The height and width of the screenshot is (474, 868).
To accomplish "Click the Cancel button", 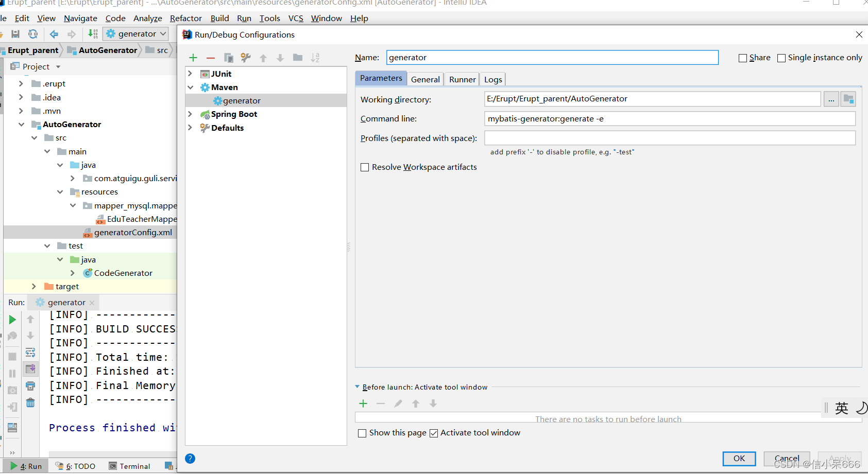I will click(x=787, y=459).
